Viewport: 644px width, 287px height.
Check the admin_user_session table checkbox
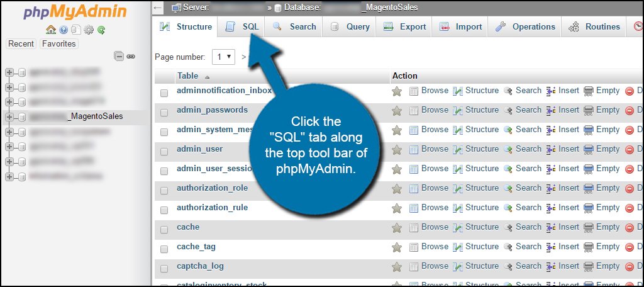pyautogui.click(x=164, y=171)
